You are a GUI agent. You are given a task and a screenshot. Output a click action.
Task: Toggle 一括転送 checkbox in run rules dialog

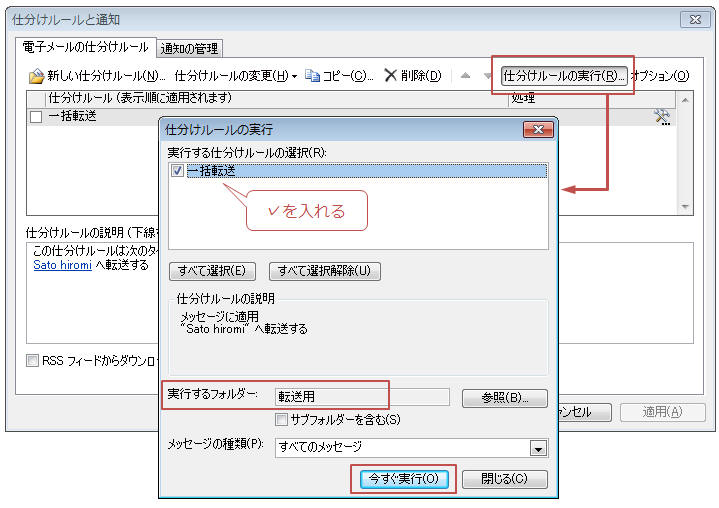coord(177,171)
